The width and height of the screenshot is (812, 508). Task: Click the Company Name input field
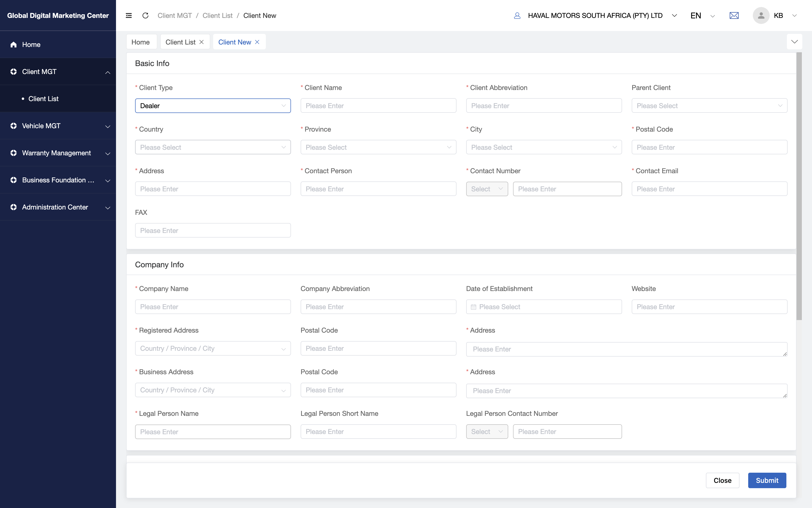213,307
